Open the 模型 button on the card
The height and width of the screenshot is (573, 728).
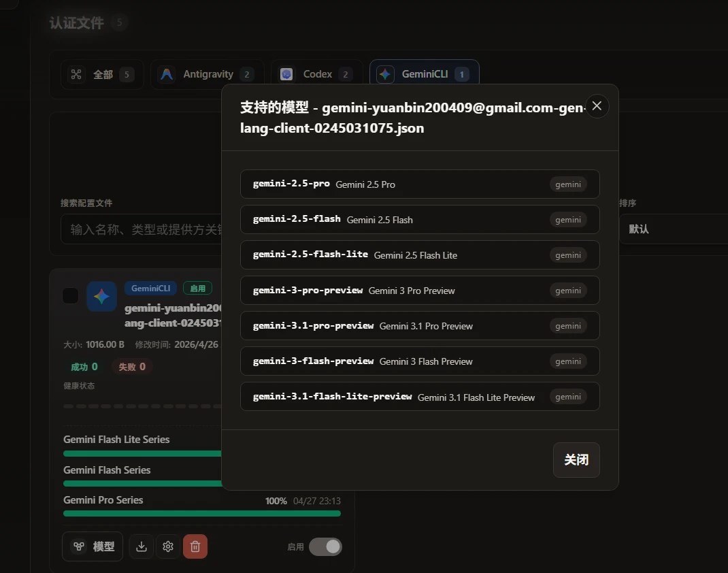click(93, 546)
